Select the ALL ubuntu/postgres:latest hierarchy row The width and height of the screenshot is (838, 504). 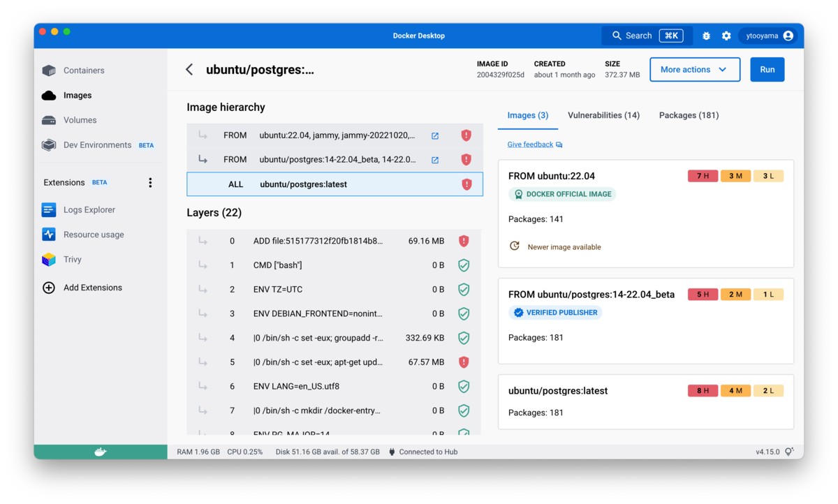click(335, 184)
